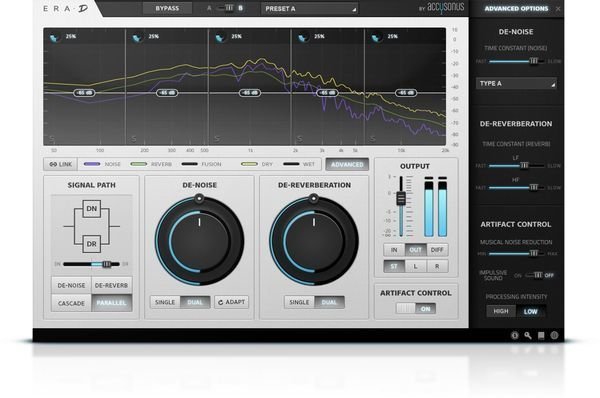The image size is (600, 398).
Task: Click the ERA-D logo
Action: (x=65, y=8)
